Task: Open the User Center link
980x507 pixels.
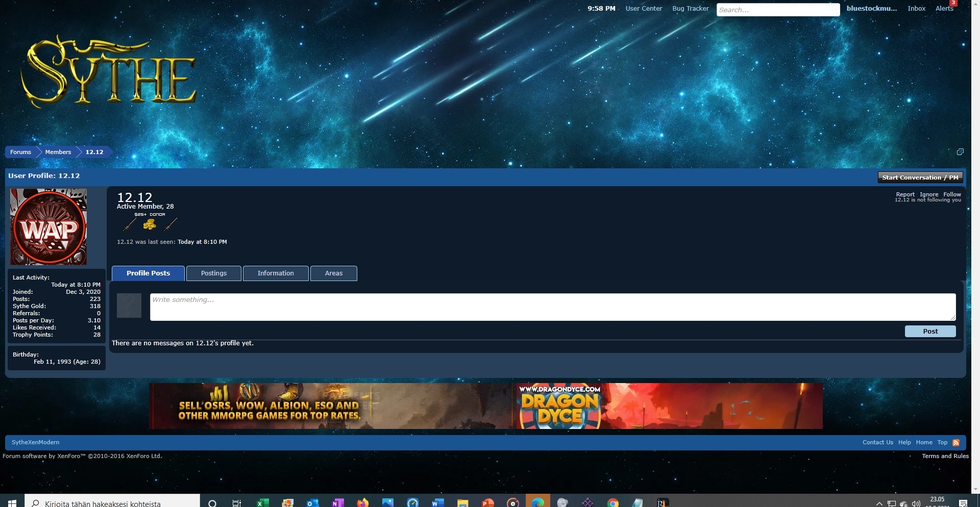Action: 644,9
